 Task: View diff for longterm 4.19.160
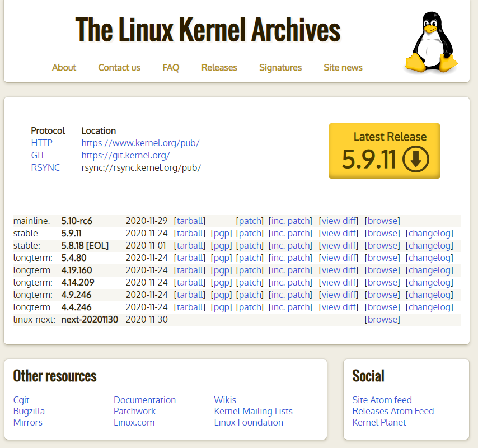pos(339,270)
